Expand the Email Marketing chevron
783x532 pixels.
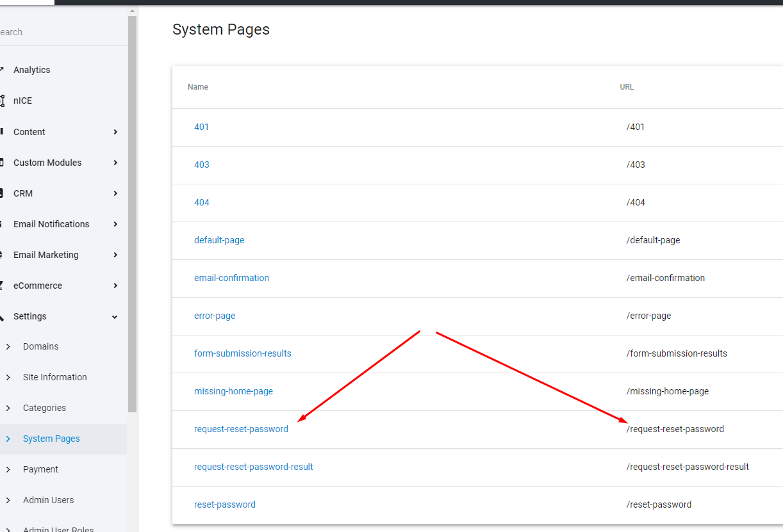point(115,255)
